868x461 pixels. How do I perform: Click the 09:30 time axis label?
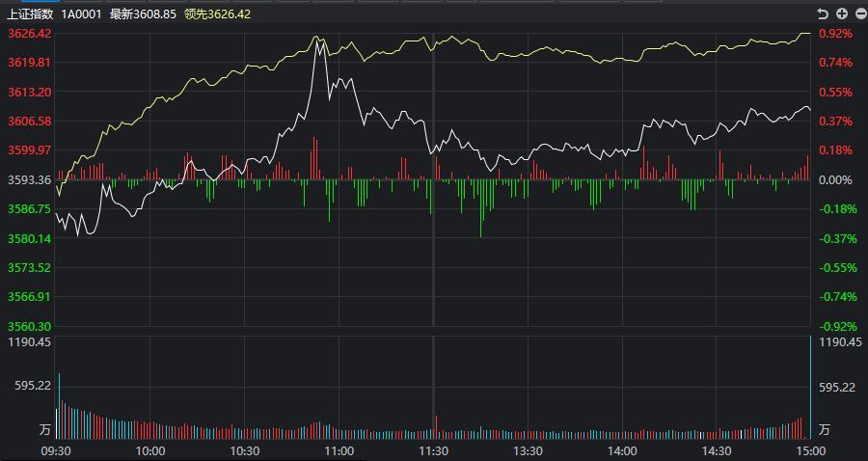point(56,450)
